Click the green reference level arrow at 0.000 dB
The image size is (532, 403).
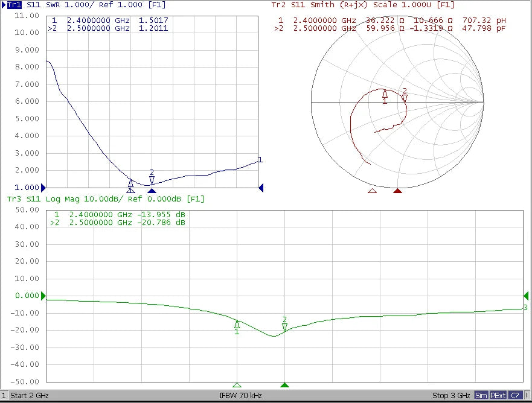(x=43, y=296)
